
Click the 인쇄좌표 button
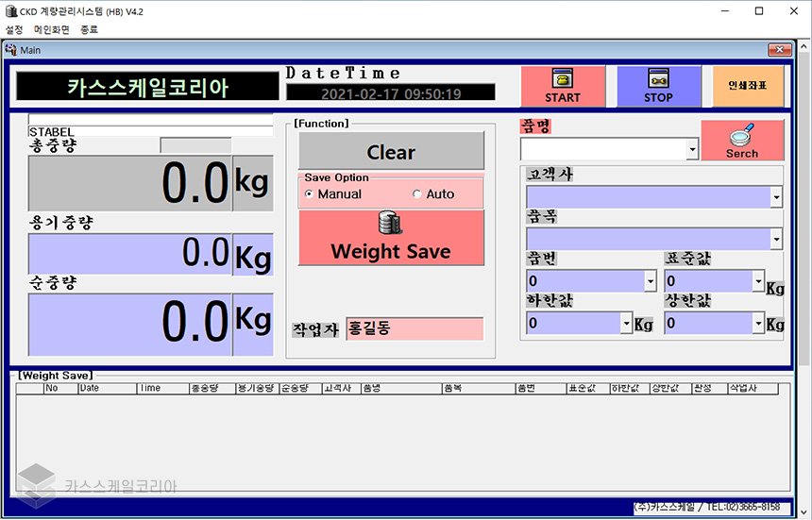pos(747,86)
